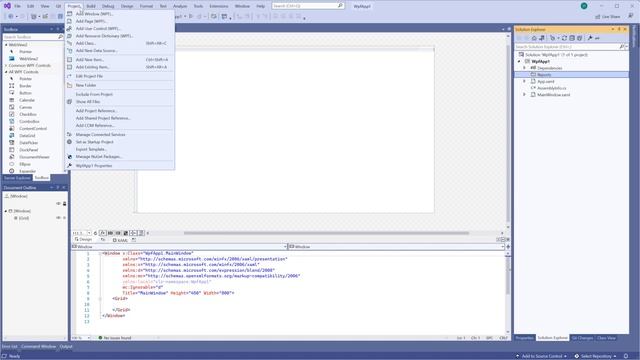Image resolution: width=640 pixels, height=360 pixels.
Task: Select the Border control in Toolbox
Action: click(25, 86)
